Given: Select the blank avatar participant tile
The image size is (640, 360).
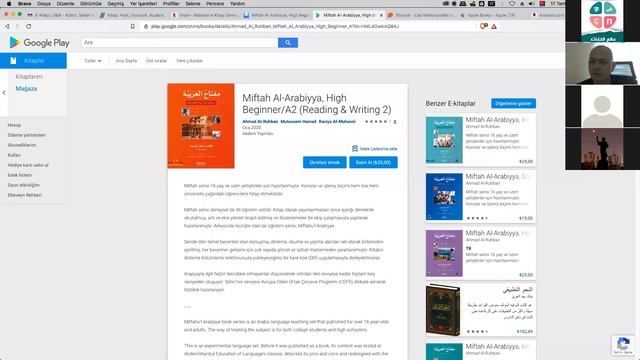Looking at the screenshot, I should click(x=602, y=106).
